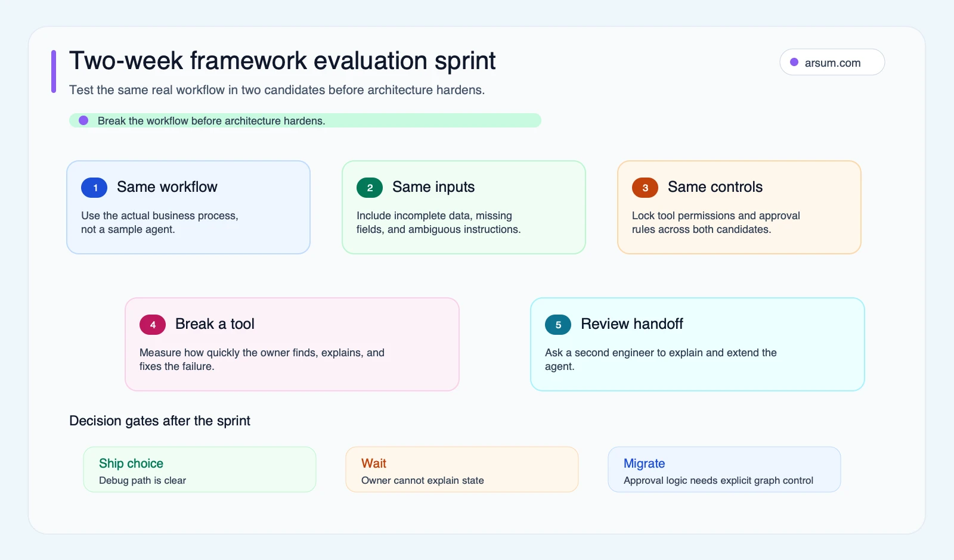Select the Wait decision gate
This screenshot has height=560, width=954.
coord(462,469)
